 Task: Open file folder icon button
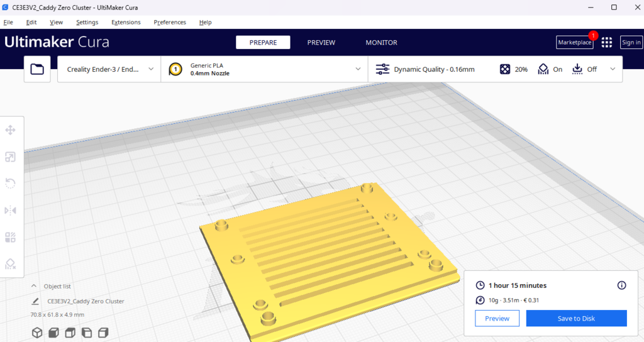37,69
